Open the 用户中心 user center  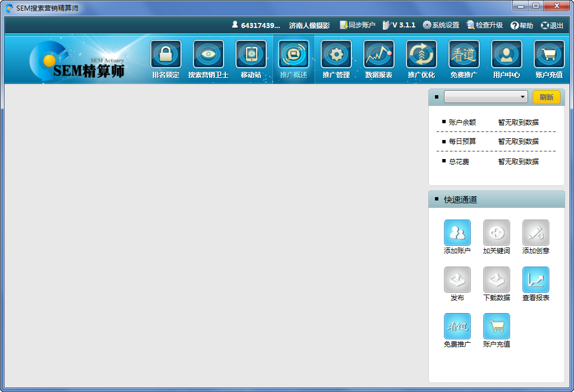click(506, 58)
